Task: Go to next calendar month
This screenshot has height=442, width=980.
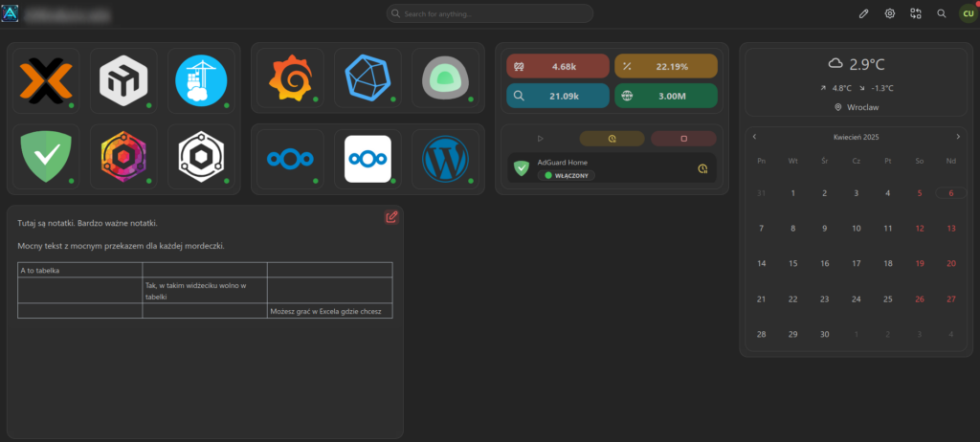Action: coord(958,136)
